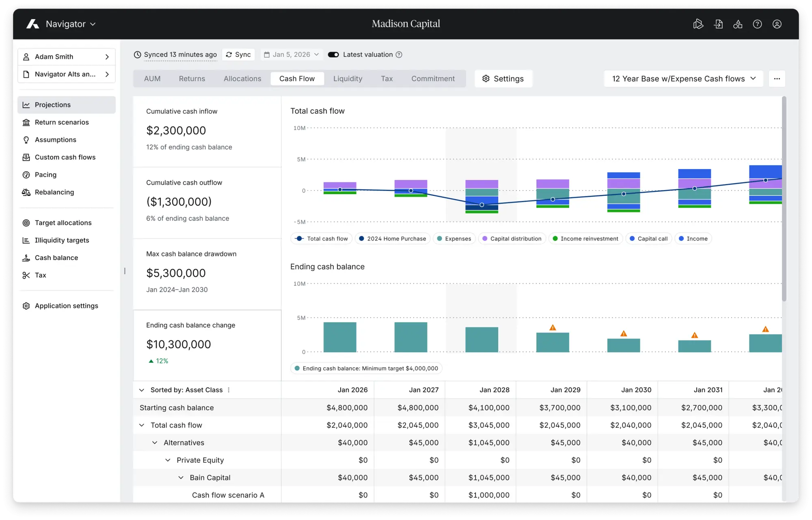Open the more options ellipsis menu
Image resolution: width=812 pixels, height=520 pixels.
coord(777,79)
